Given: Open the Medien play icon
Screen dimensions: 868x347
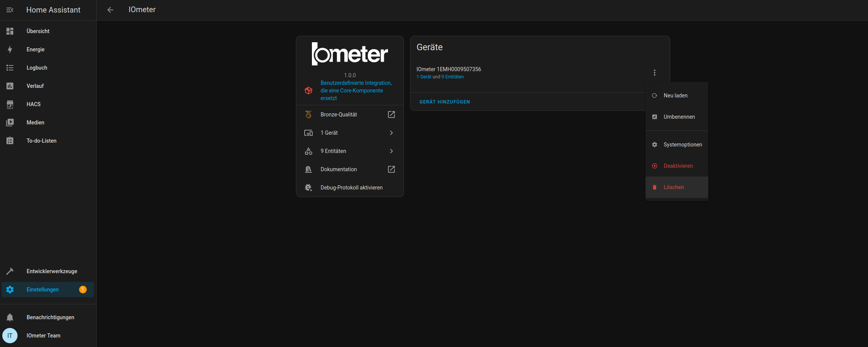Looking at the screenshot, I should pos(10,123).
